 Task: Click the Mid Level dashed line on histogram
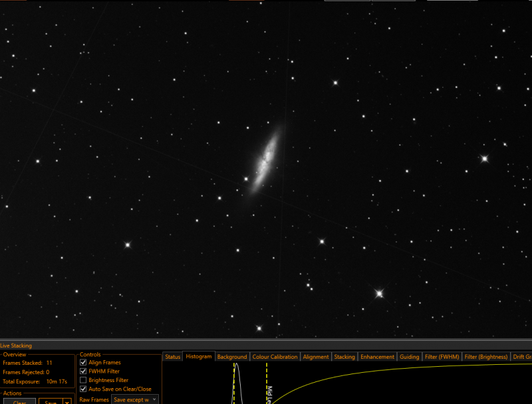(x=267, y=383)
